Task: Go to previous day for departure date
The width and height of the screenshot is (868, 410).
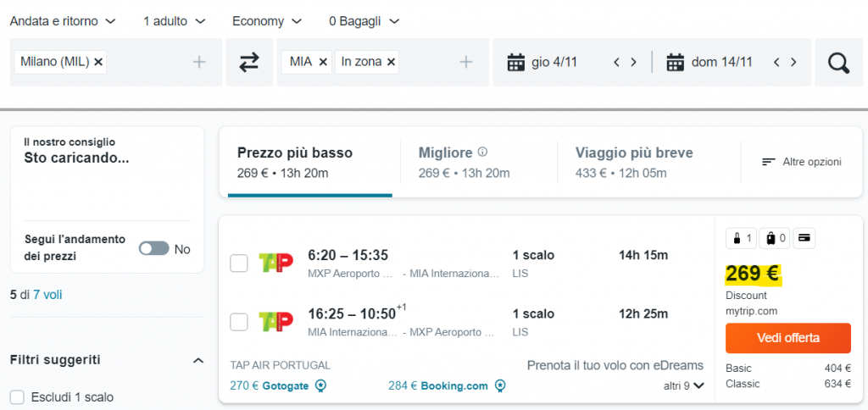Action: [617, 62]
